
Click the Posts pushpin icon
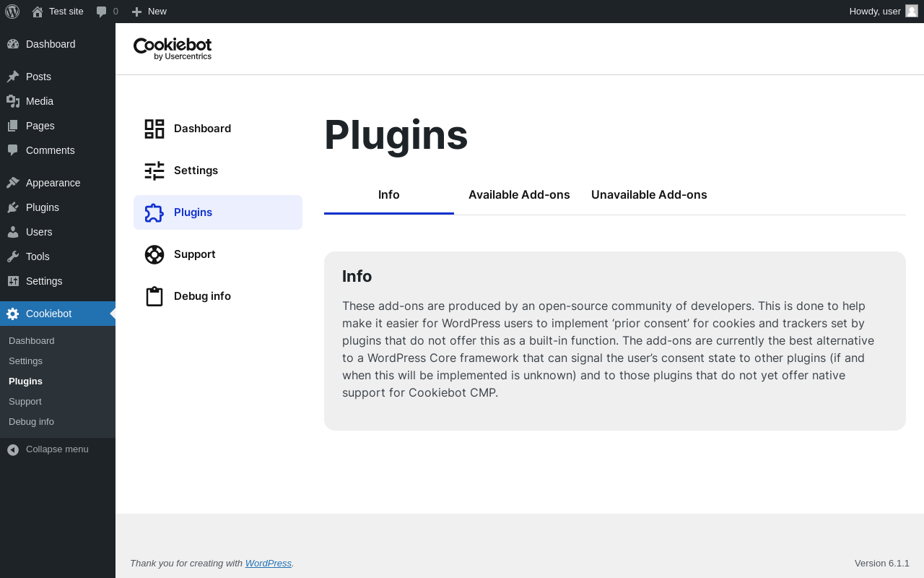point(13,77)
